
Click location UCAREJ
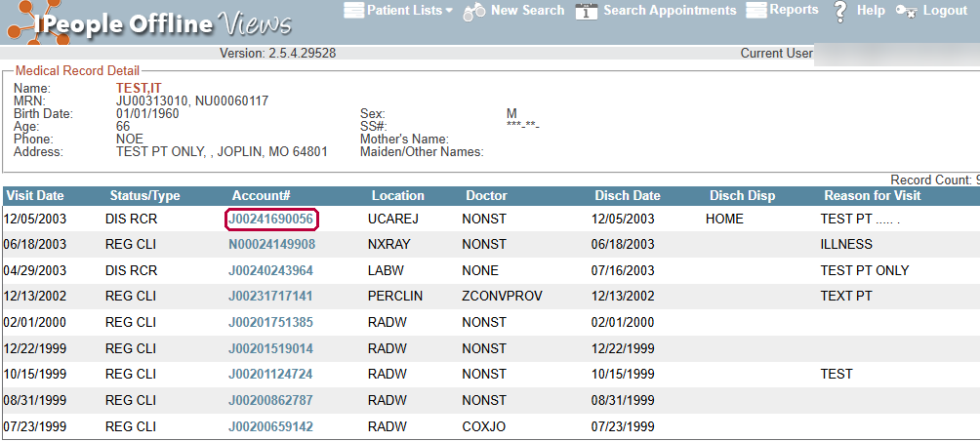(x=393, y=220)
